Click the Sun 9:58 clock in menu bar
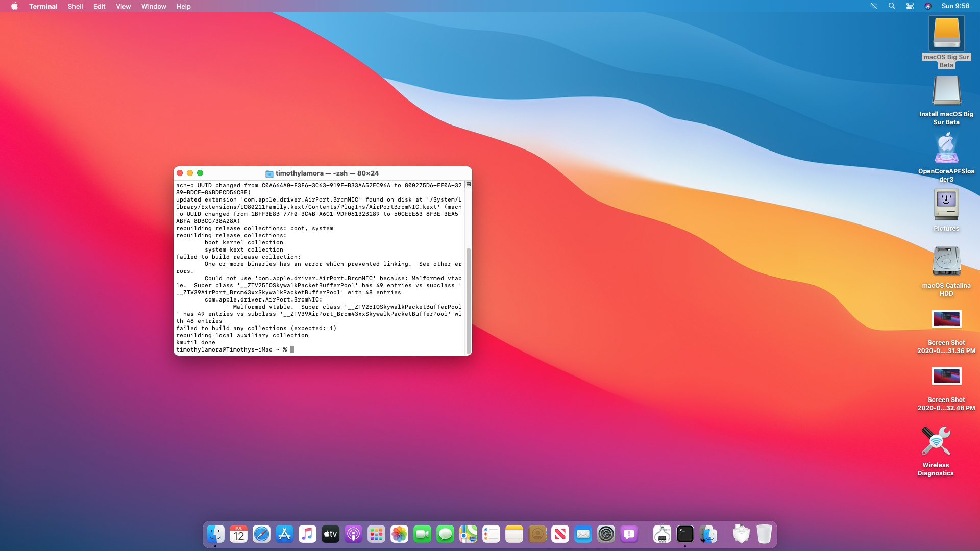 955,6
